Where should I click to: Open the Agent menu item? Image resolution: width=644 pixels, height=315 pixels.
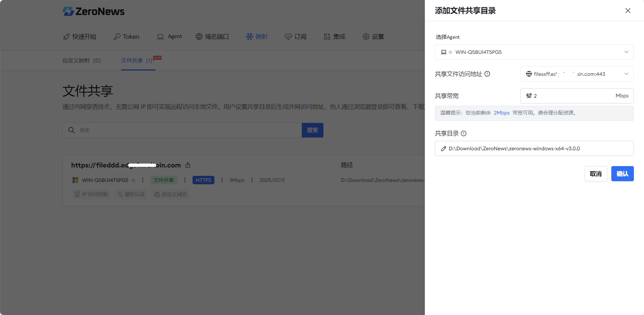tap(169, 36)
